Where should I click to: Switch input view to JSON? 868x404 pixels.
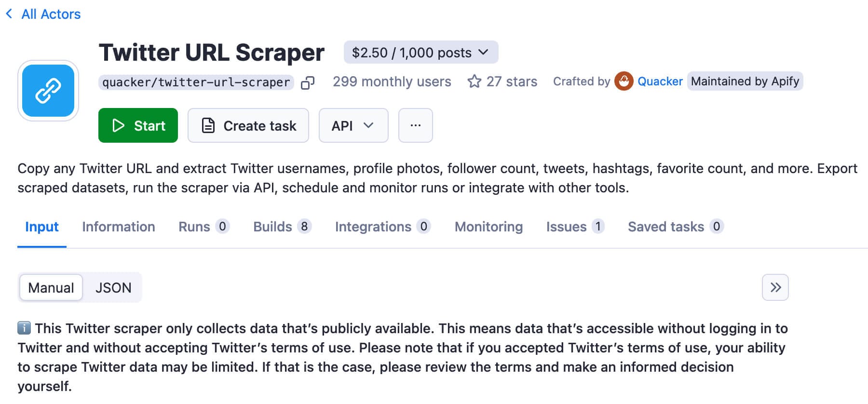113,287
